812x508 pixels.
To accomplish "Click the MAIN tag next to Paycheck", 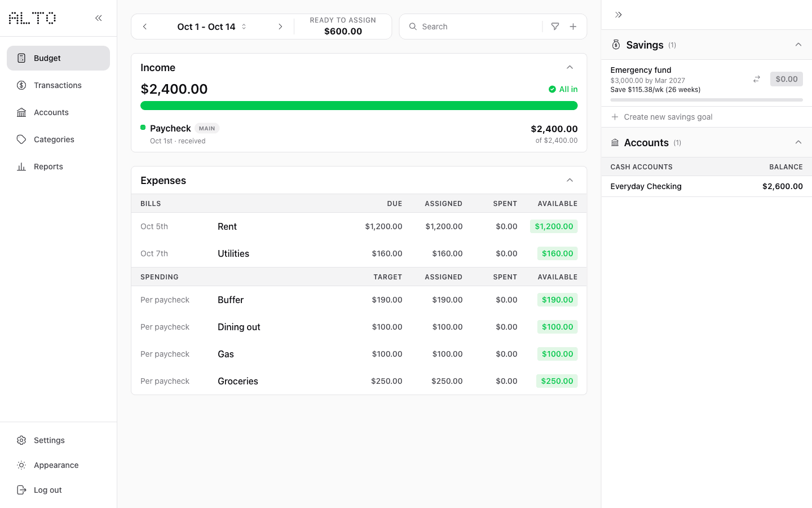I will coord(207,128).
